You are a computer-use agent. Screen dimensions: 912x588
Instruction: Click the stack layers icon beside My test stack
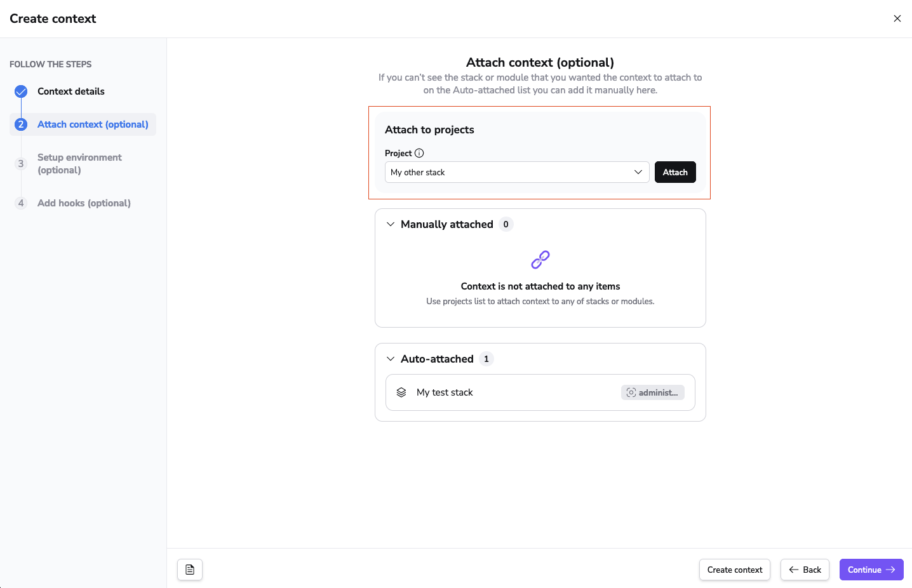401,392
